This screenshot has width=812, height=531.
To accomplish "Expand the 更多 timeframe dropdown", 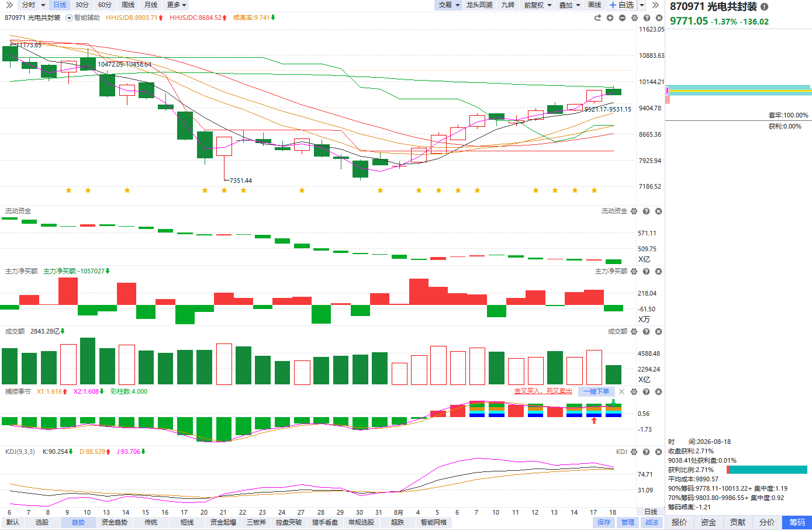I will coord(177,5).
